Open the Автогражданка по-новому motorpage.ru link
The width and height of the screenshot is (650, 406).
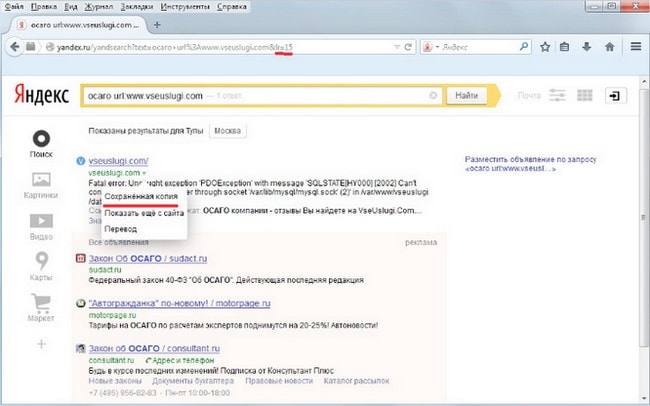[x=179, y=303]
